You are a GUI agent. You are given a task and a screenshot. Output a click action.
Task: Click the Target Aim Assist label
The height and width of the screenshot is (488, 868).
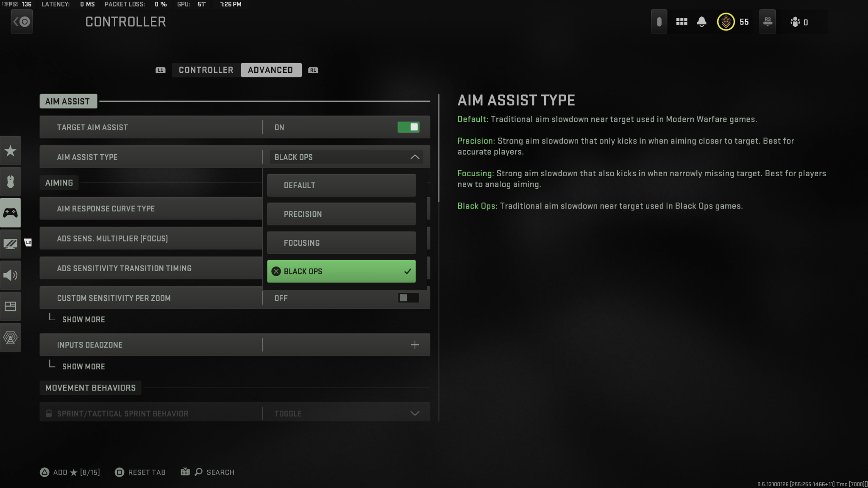tap(92, 127)
